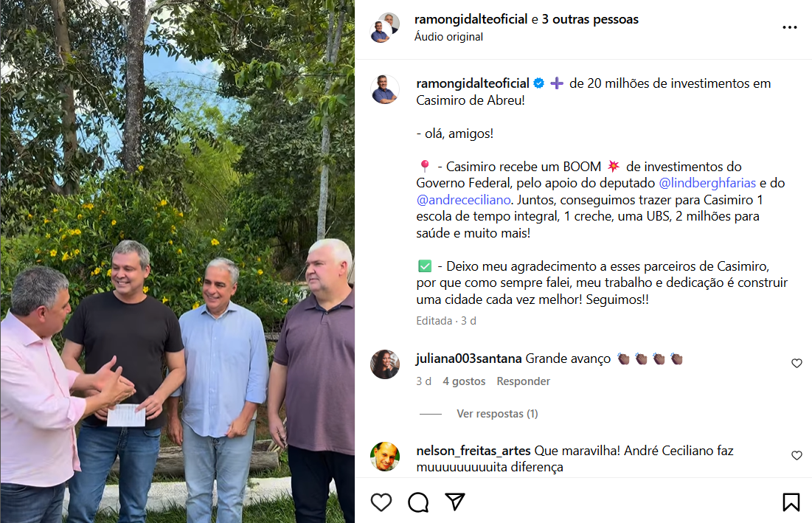Open the comment bubble icon
The image size is (812, 523).
418,502
